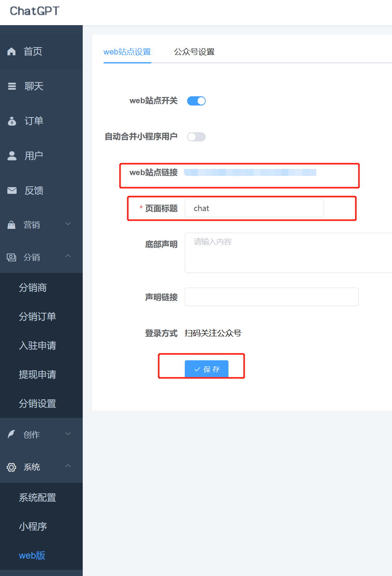Open the 营销 menu label
Screen dimensions: 392x576
coord(32,225)
